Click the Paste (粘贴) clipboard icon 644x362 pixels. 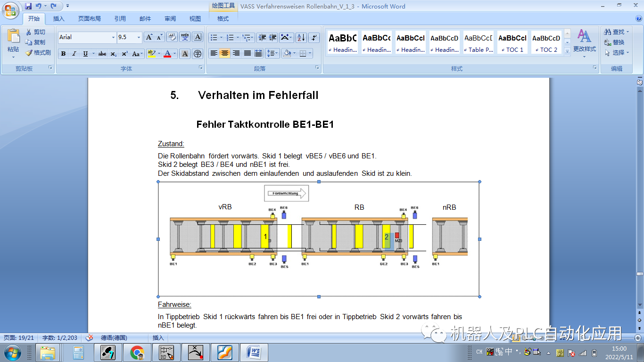tap(13, 37)
